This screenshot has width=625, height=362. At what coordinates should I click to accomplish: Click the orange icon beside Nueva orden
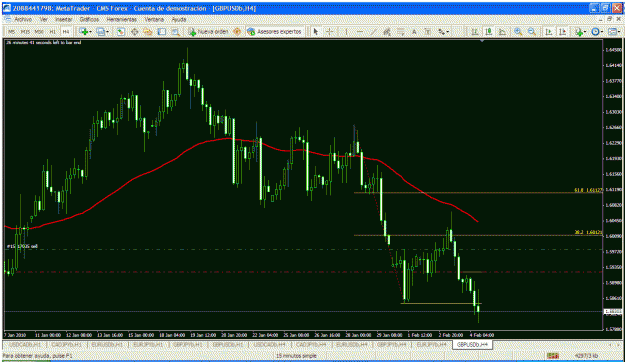(x=237, y=31)
